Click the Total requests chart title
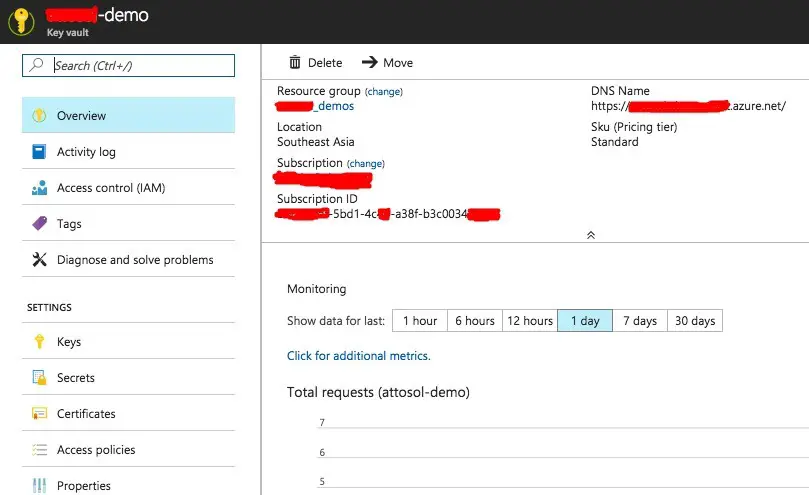This screenshot has height=495, width=809. 378,392
